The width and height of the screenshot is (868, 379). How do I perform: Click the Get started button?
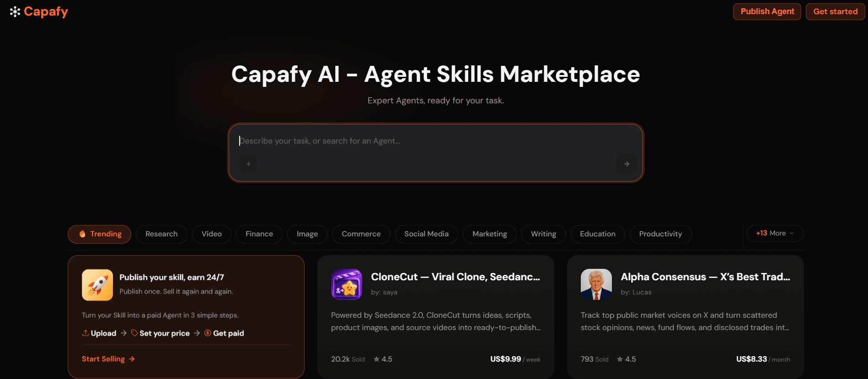[x=835, y=11]
